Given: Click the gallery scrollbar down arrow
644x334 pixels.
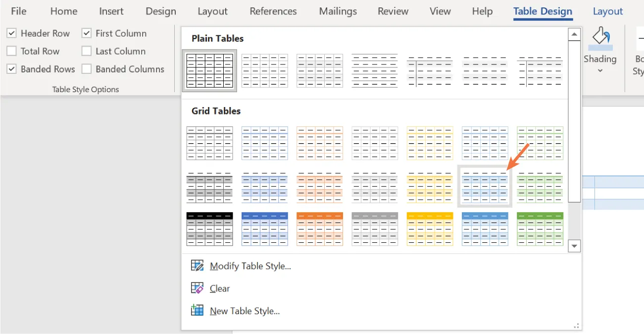Looking at the screenshot, I should [x=574, y=246].
